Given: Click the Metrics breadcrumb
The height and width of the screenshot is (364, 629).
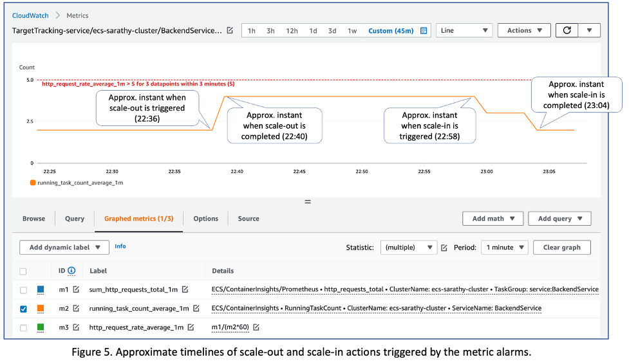Looking at the screenshot, I should pyautogui.click(x=77, y=15).
